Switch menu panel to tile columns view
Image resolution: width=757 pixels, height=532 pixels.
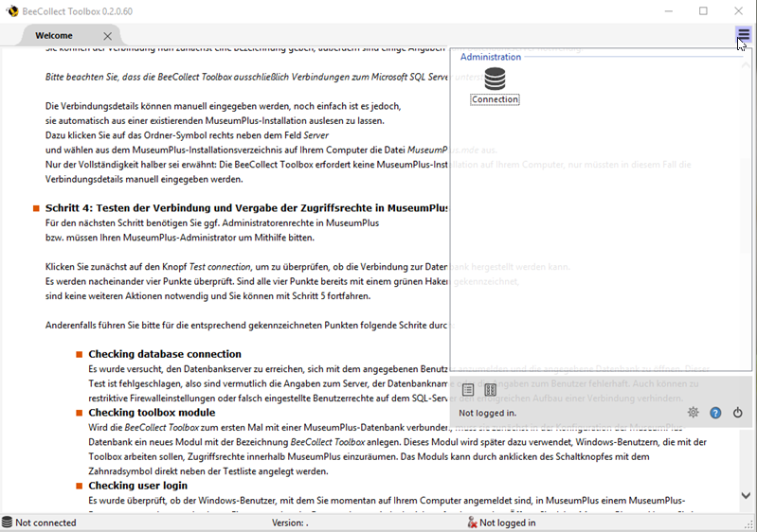coord(490,390)
